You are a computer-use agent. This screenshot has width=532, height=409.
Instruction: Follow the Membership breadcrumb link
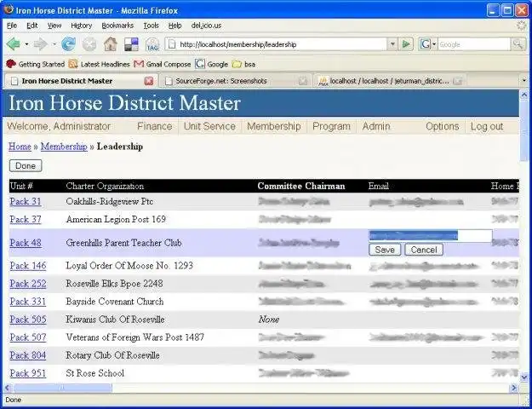(x=64, y=147)
